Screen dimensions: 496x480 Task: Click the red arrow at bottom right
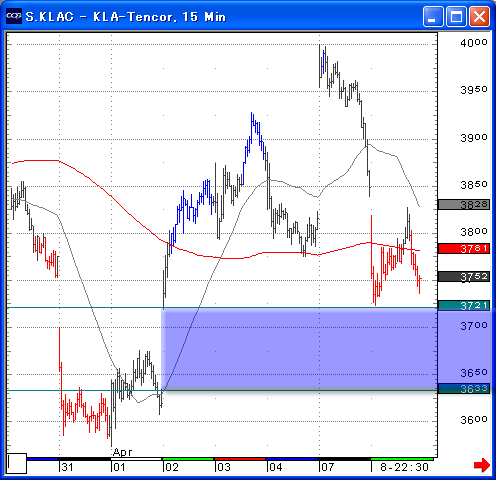pos(482,465)
